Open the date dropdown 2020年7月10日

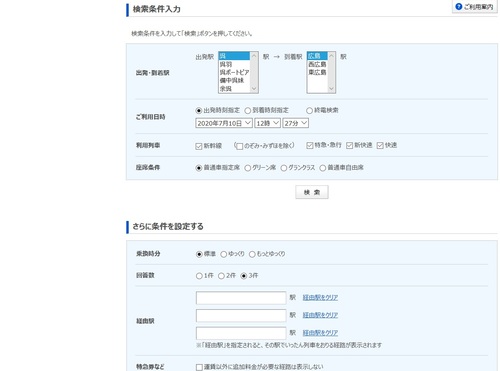click(x=224, y=123)
